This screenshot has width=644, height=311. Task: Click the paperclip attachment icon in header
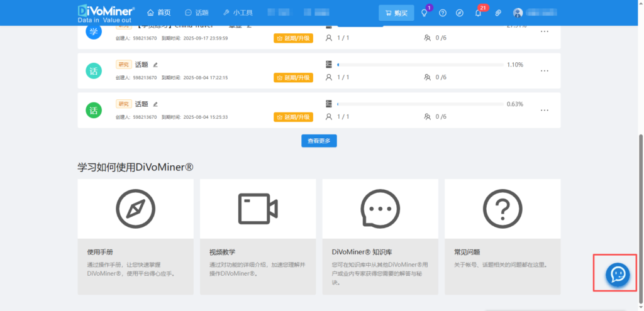(498, 13)
